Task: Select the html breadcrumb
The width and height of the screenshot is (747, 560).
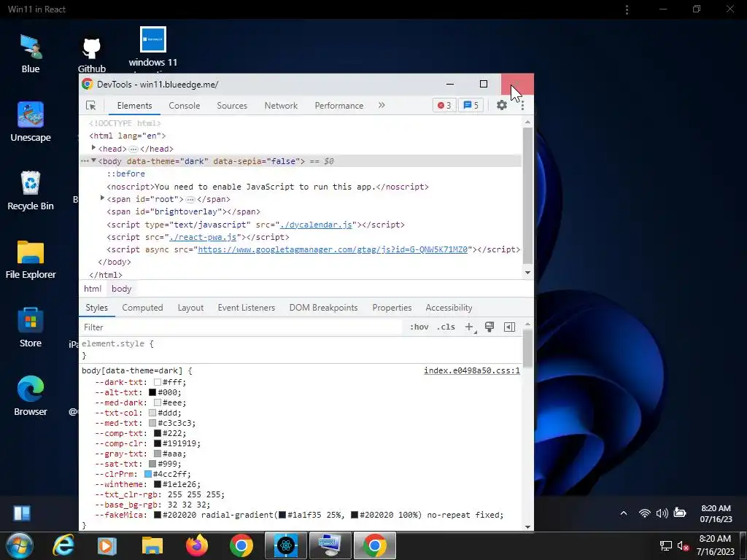Action: click(x=93, y=289)
